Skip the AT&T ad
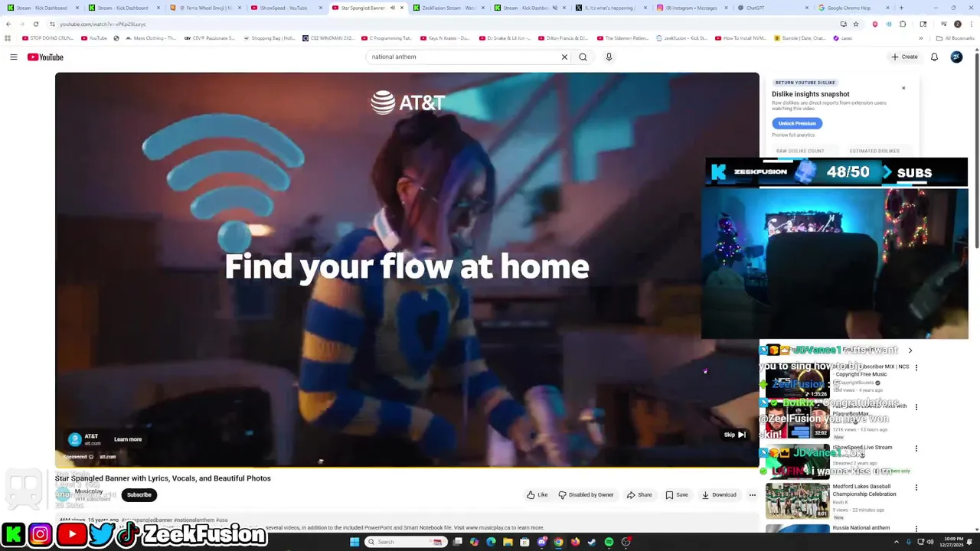980x551 pixels. pos(735,435)
